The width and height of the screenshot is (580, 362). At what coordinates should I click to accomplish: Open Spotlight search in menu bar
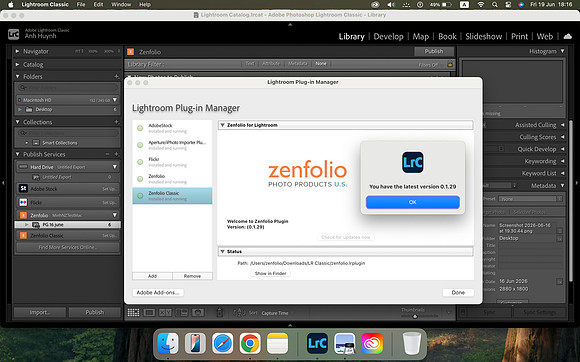[495, 5]
